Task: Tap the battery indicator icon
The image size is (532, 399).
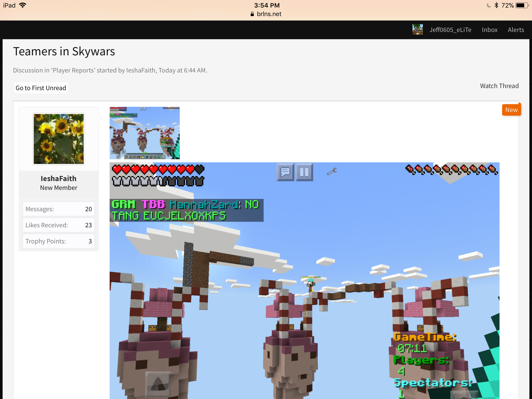Action: (522, 5)
